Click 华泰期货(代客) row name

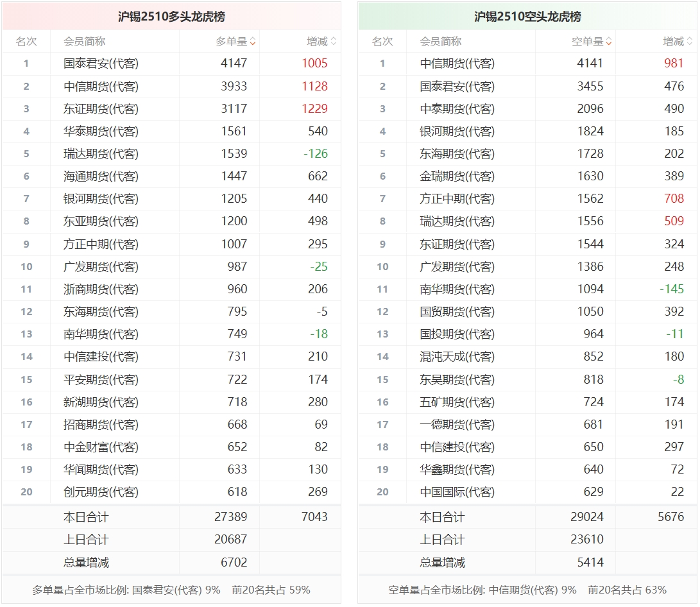101,132
